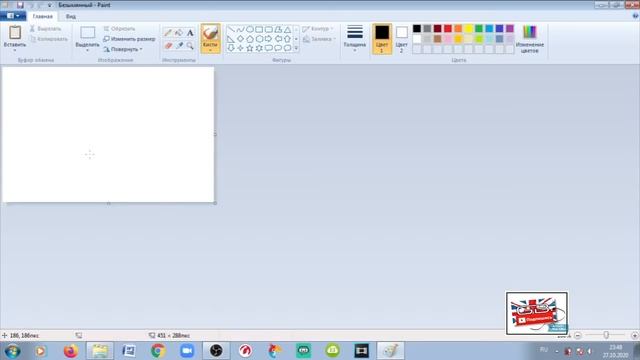Activate Color 1 (Цвет 1) selector
The image size is (640, 360).
(382, 39)
